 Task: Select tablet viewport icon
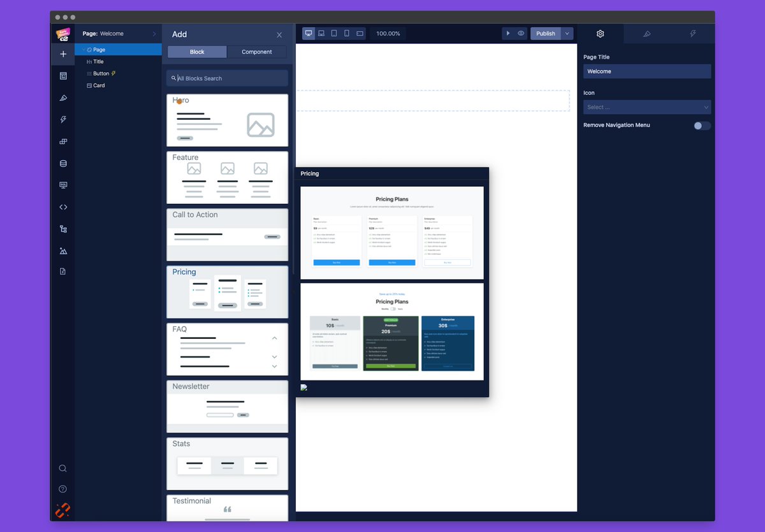pyautogui.click(x=334, y=33)
